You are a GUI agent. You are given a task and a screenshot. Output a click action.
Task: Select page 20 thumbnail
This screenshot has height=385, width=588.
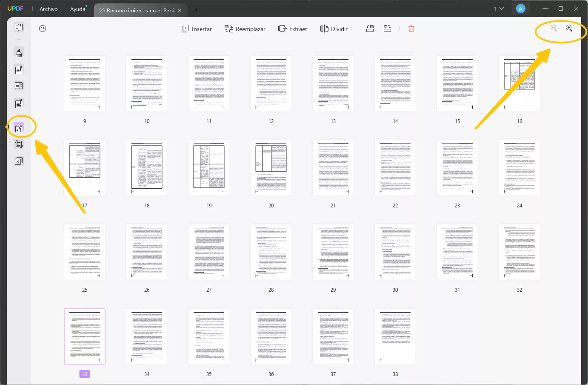(271, 168)
